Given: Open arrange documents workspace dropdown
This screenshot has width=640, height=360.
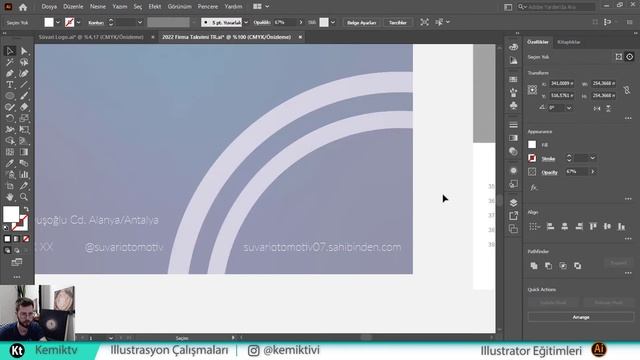Looking at the screenshot, I should (x=267, y=7).
